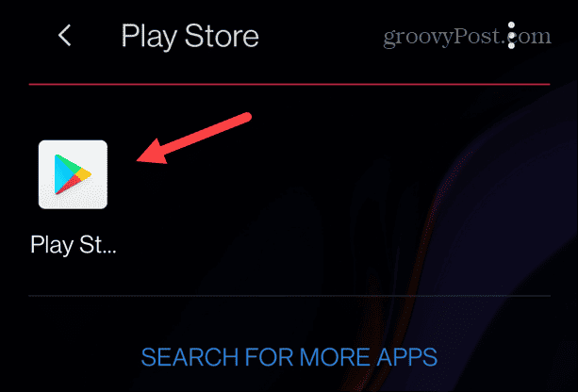
Task: Expand the kebab menu at top right
Action: click(511, 36)
